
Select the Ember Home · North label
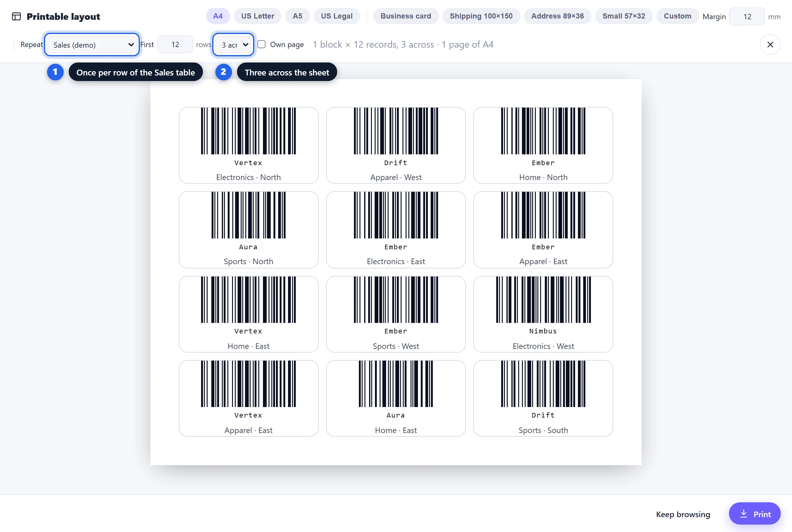(x=543, y=145)
